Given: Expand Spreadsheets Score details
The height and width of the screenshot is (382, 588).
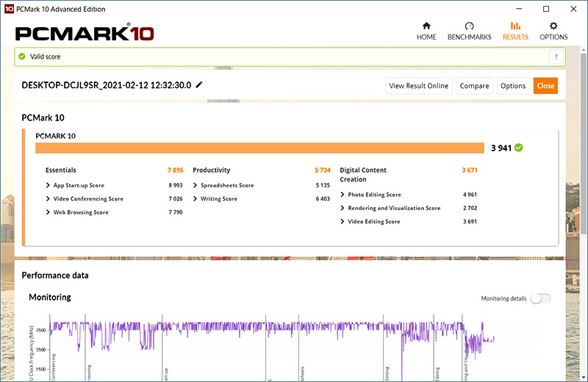Looking at the screenshot, I should (196, 186).
